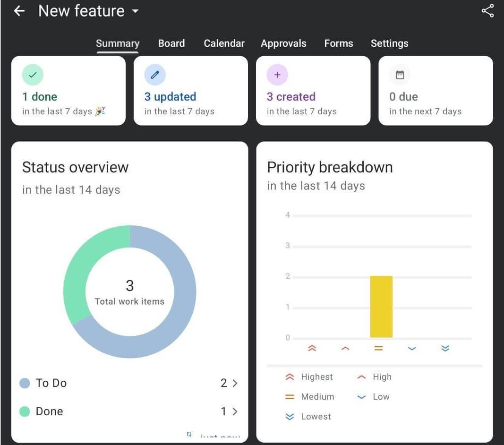Open the 1 done items link
This screenshot has height=445, width=504.
pyautogui.click(x=40, y=97)
